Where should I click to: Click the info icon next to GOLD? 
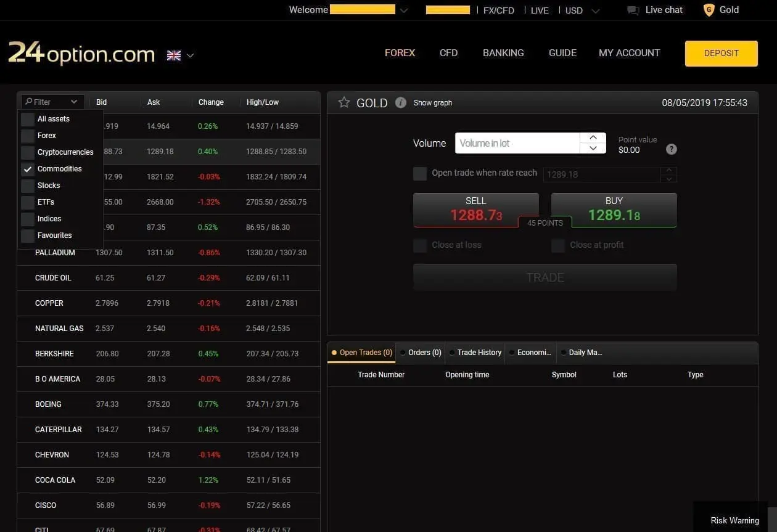coord(400,102)
